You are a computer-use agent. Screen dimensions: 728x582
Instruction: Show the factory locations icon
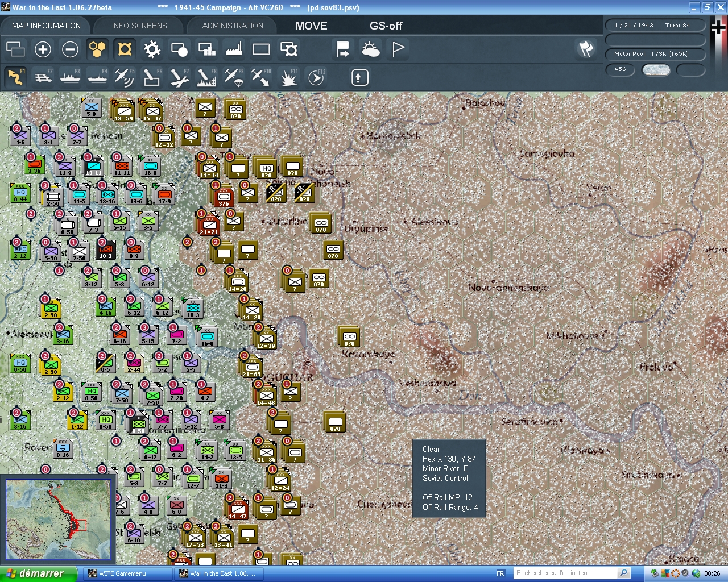(234, 49)
